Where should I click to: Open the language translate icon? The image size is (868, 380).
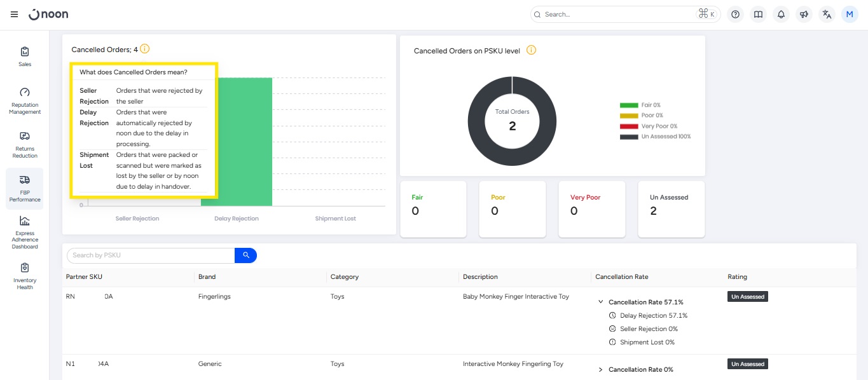pyautogui.click(x=827, y=14)
